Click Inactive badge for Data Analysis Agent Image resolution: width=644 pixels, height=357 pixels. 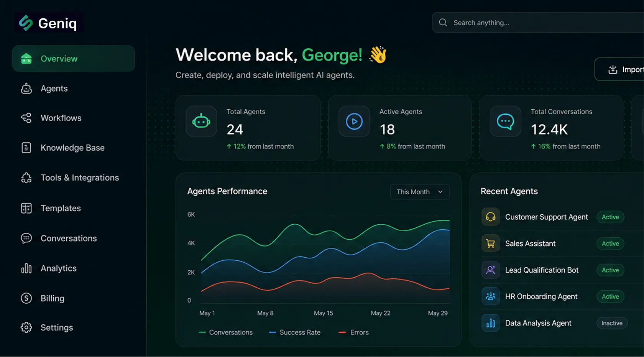click(612, 323)
